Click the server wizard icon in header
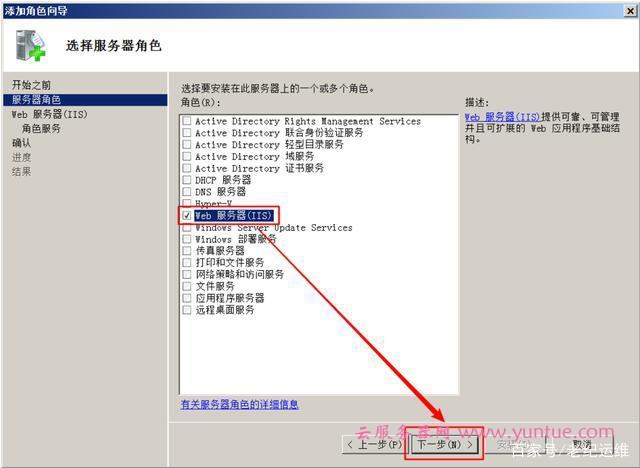The image size is (640, 468). (30, 44)
